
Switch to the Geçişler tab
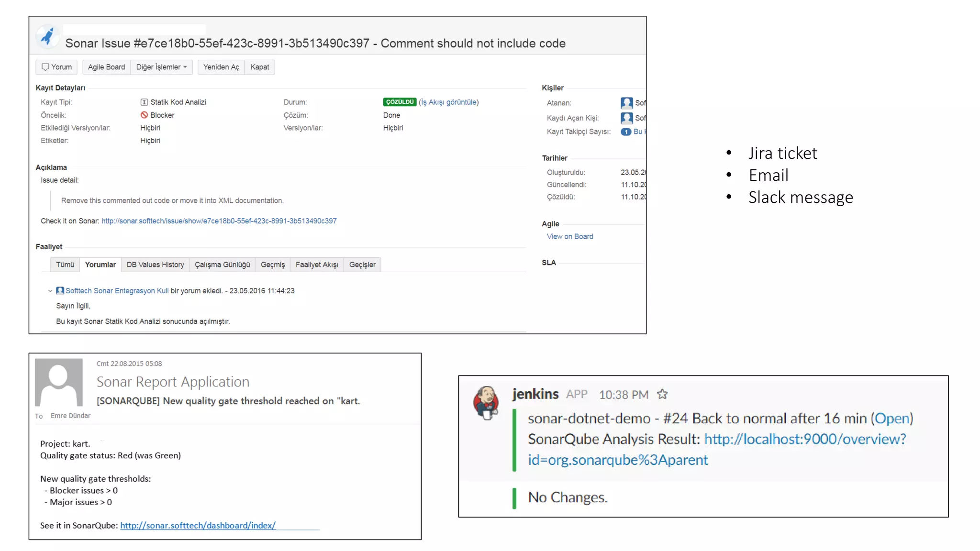coord(362,264)
